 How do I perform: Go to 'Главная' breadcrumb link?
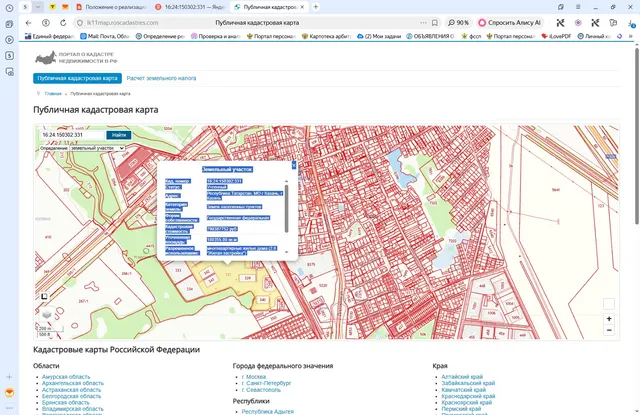coord(53,93)
